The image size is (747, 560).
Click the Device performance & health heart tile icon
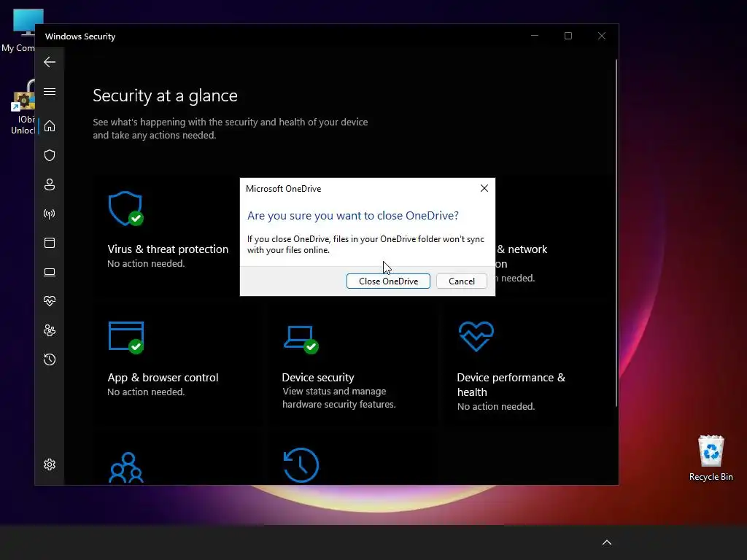click(x=476, y=336)
